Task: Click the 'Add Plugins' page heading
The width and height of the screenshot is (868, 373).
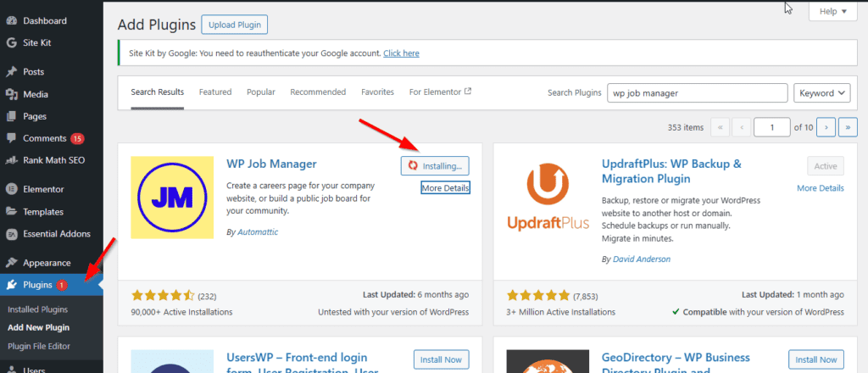Action: point(157,25)
